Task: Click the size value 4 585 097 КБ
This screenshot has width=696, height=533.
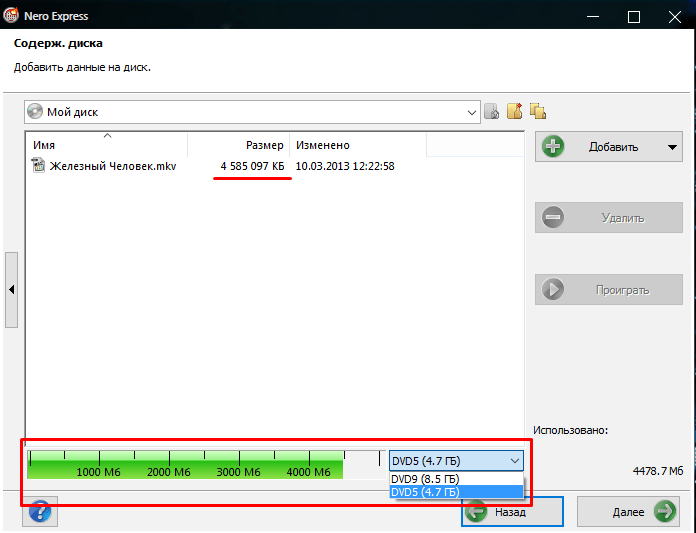Action: point(252,166)
